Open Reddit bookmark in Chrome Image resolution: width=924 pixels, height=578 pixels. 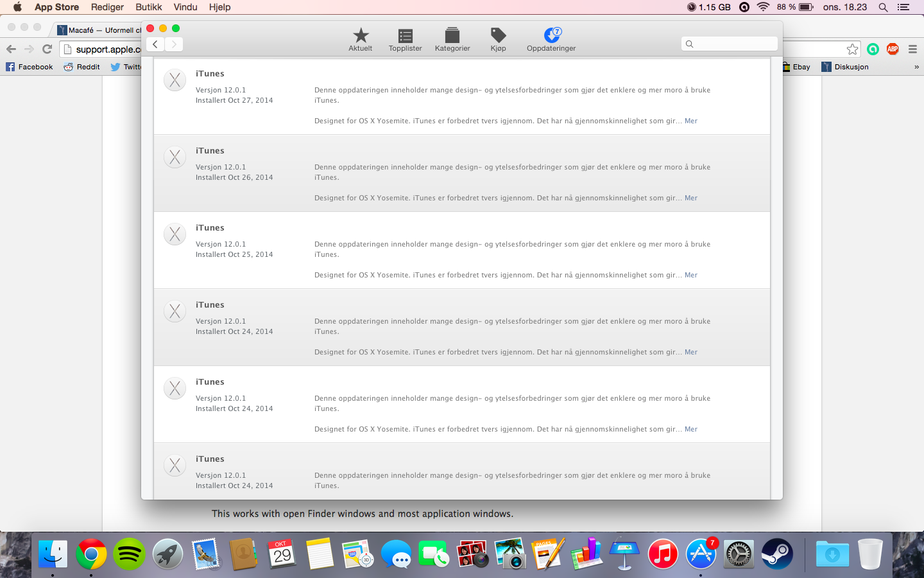pyautogui.click(x=82, y=67)
